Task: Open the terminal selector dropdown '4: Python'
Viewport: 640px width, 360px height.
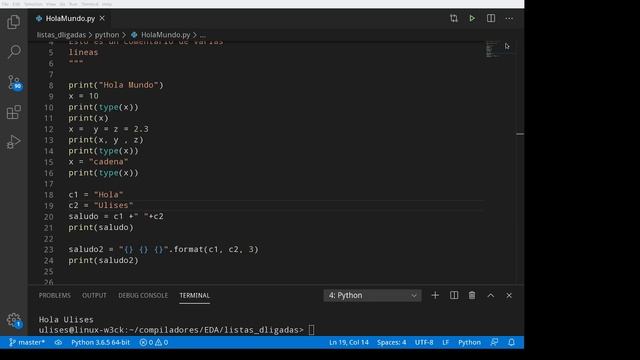Action: coord(372,296)
